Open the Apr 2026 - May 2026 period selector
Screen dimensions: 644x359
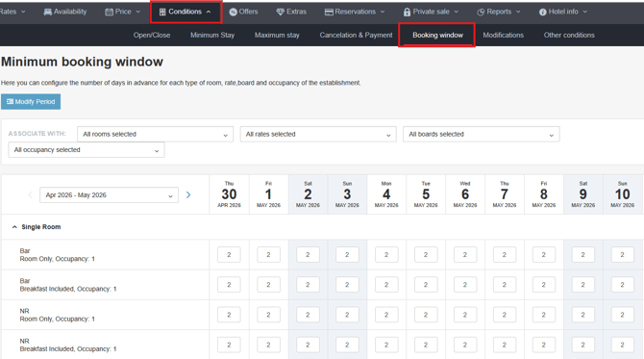pos(109,195)
